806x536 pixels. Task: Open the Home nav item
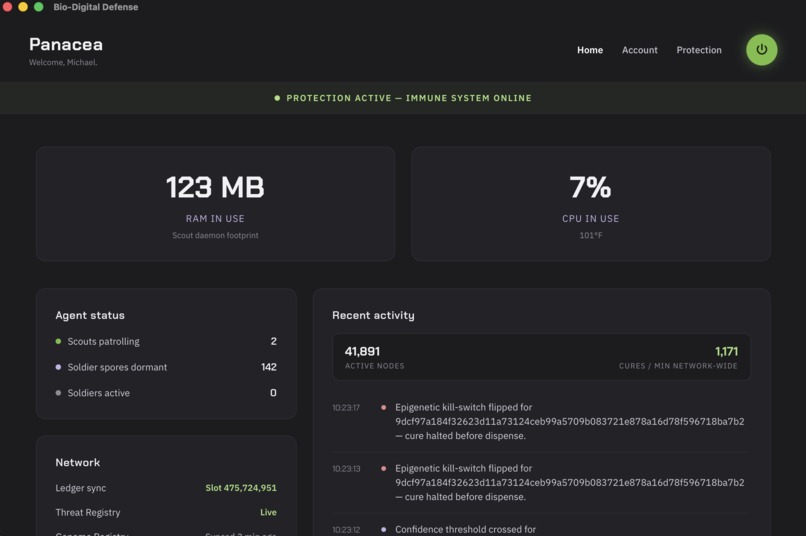[590, 50]
